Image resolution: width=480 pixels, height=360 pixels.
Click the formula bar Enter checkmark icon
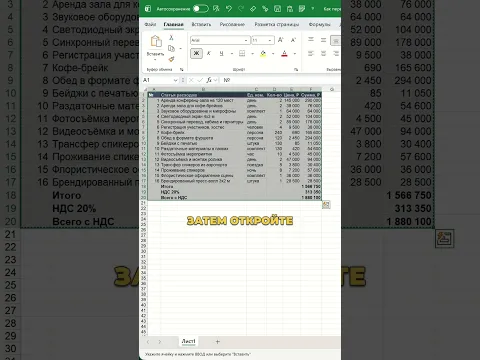coord(200,80)
